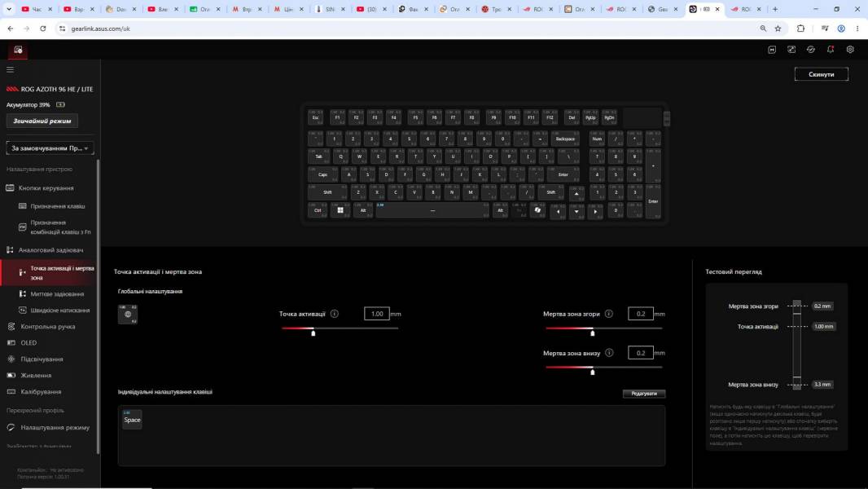Click the Редагувати button for individual keys
The width and height of the screenshot is (868, 489).
644,393
